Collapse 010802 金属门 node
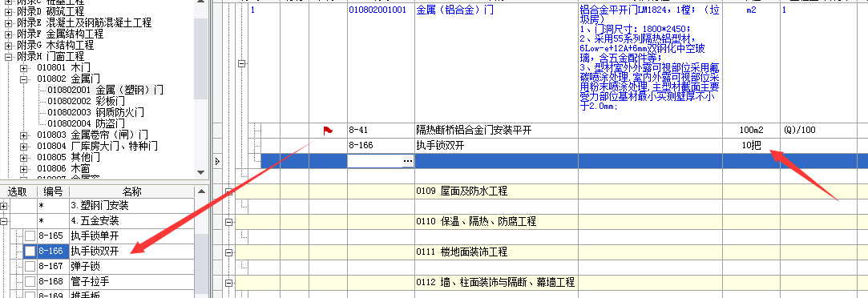868x298 pixels. pyautogui.click(x=24, y=79)
